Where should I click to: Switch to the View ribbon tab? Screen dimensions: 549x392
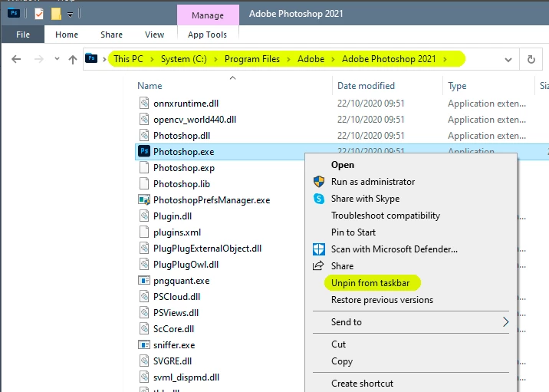tap(154, 35)
